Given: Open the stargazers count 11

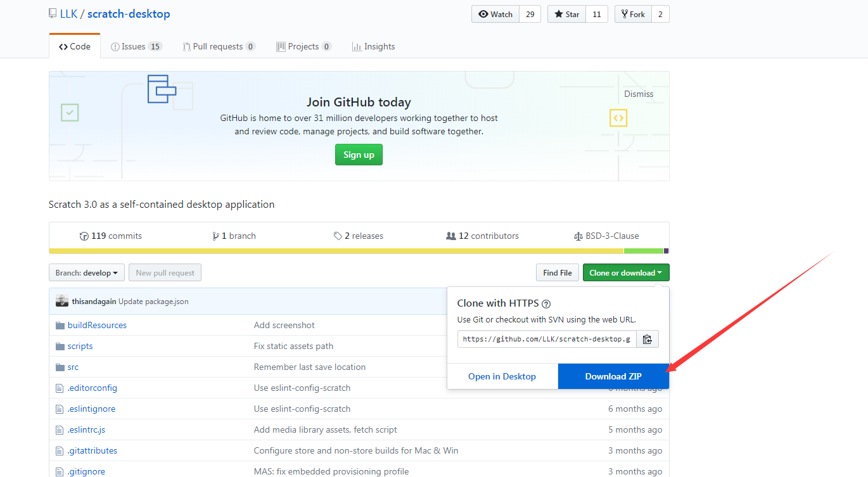Looking at the screenshot, I should (597, 14).
